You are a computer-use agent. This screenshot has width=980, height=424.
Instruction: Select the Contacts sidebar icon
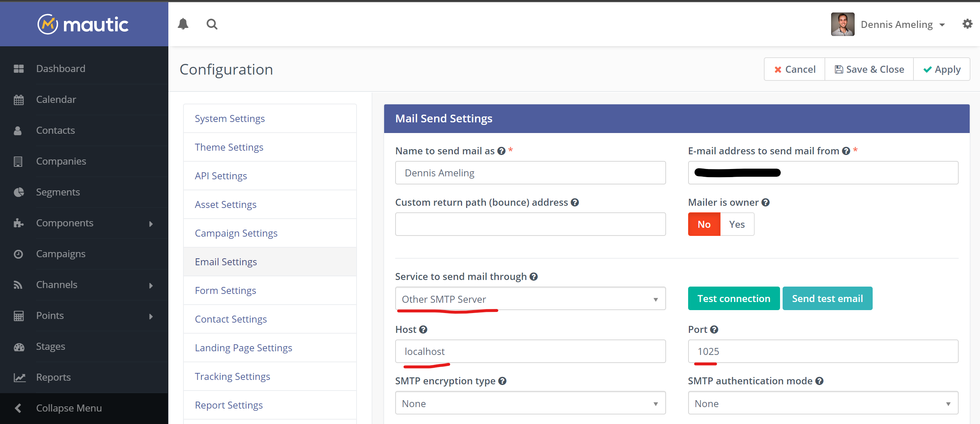tap(18, 130)
